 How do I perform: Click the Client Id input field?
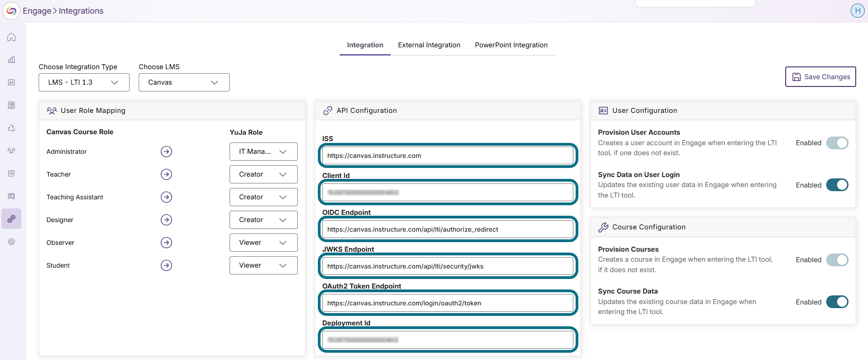point(448,193)
